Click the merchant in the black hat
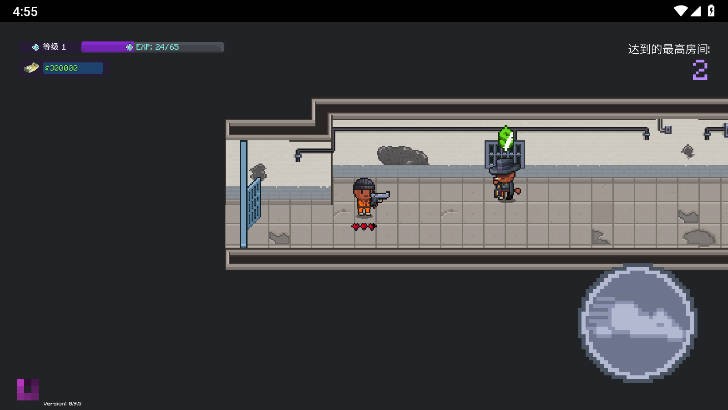 505,180
